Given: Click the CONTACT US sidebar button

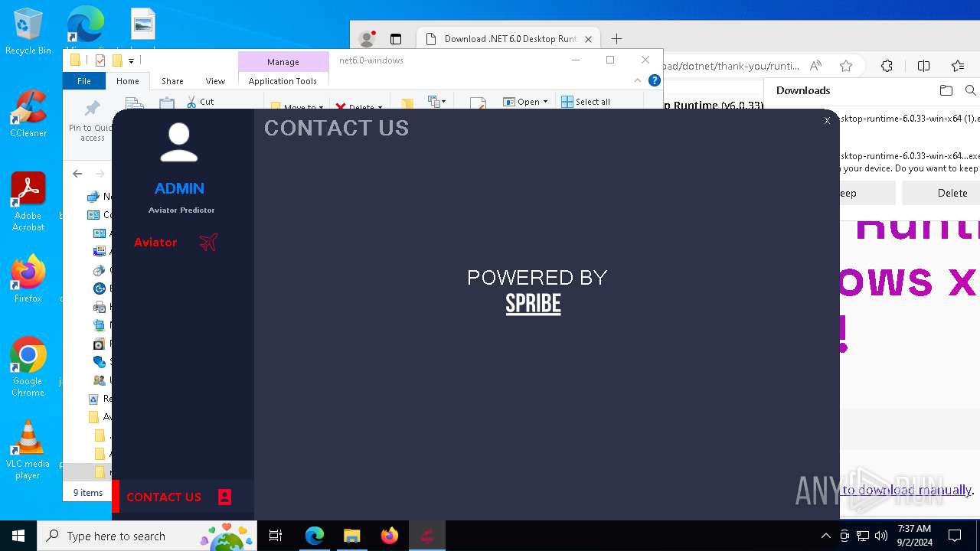Looking at the screenshot, I should tap(183, 497).
